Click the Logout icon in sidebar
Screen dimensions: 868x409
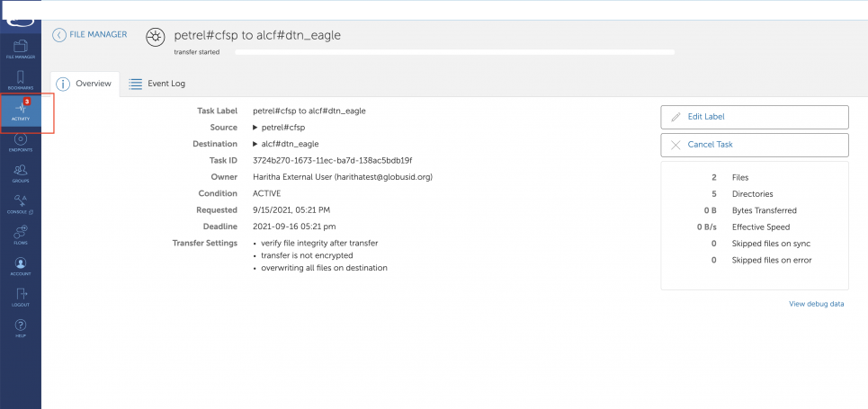(x=21, y=297)
